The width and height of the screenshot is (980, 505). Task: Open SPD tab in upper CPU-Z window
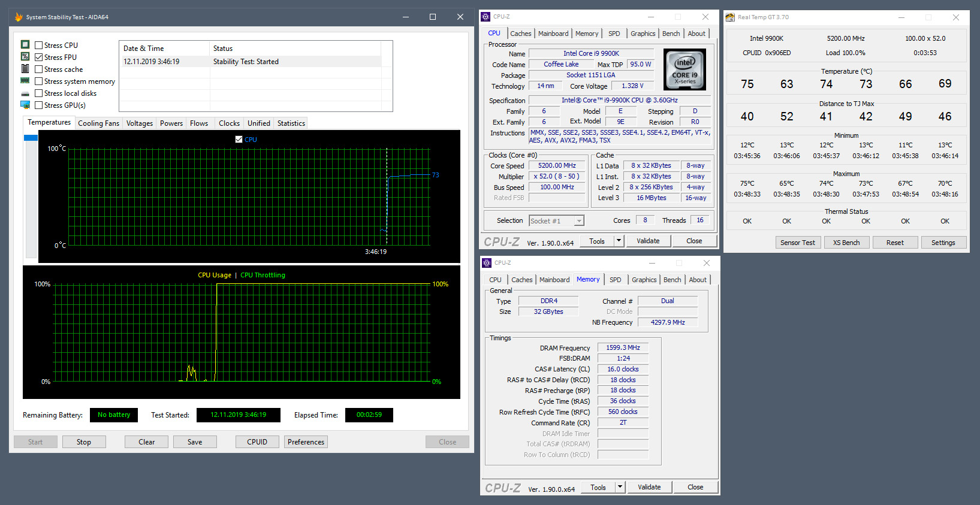[x=614, y=34]
